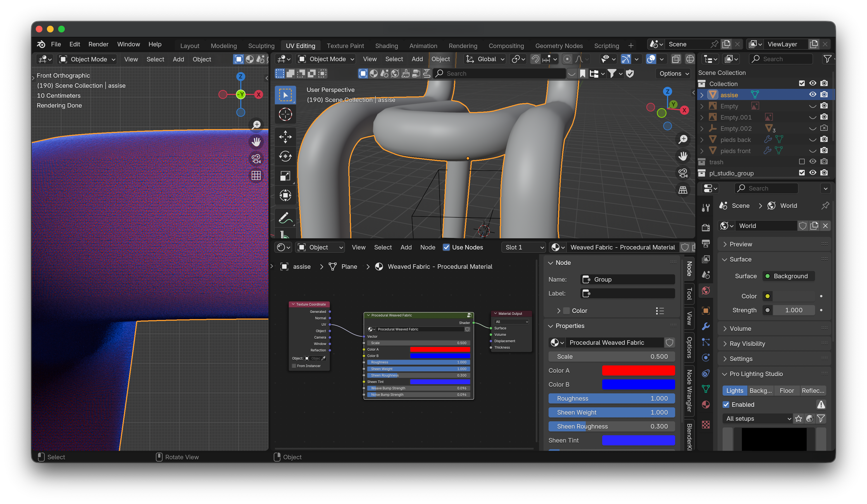Switch viewport to camera view icon
The width and height of the screenshot is (867, 504).
683,173
